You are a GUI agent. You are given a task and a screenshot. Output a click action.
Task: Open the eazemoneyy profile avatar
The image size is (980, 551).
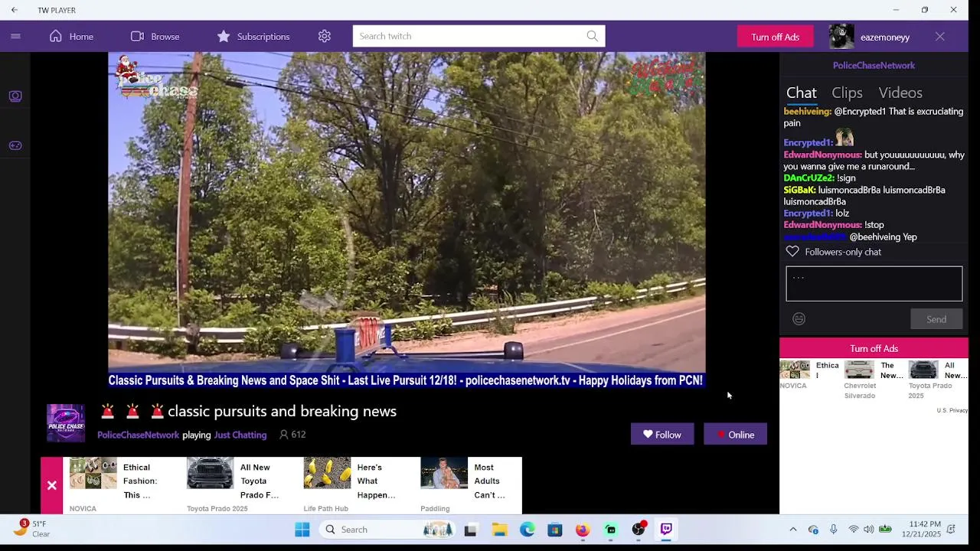[x=841, y=36]
